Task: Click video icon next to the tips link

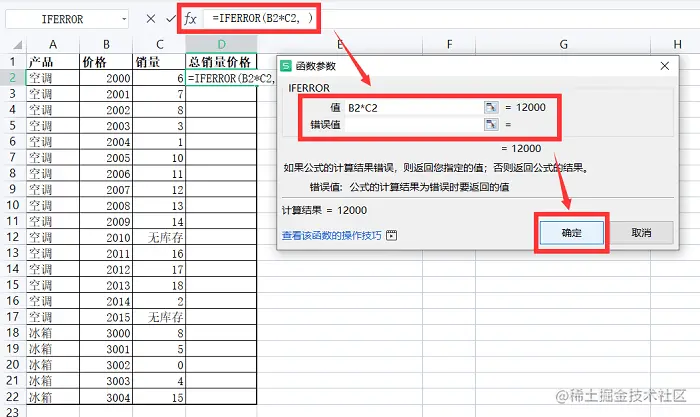Action: point(392,235)
